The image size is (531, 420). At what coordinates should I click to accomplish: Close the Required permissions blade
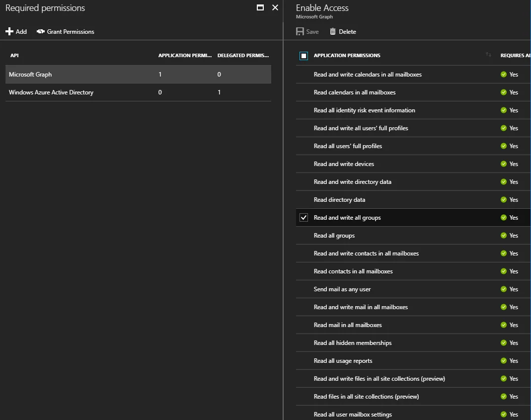275,8
